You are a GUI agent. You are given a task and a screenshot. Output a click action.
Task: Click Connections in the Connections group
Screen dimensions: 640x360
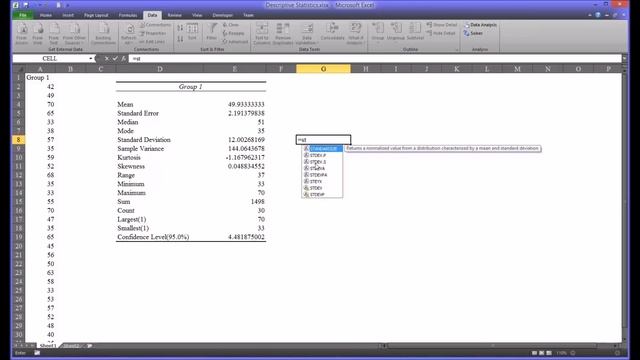[155, 25]
